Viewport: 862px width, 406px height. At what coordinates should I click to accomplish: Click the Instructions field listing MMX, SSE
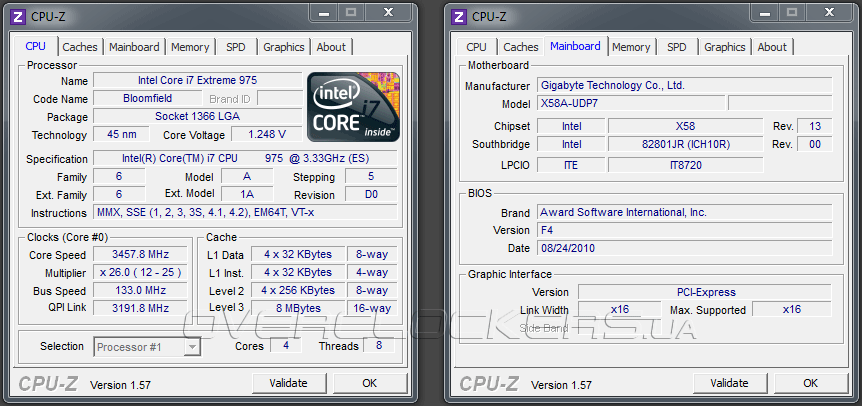coord(245,212)
